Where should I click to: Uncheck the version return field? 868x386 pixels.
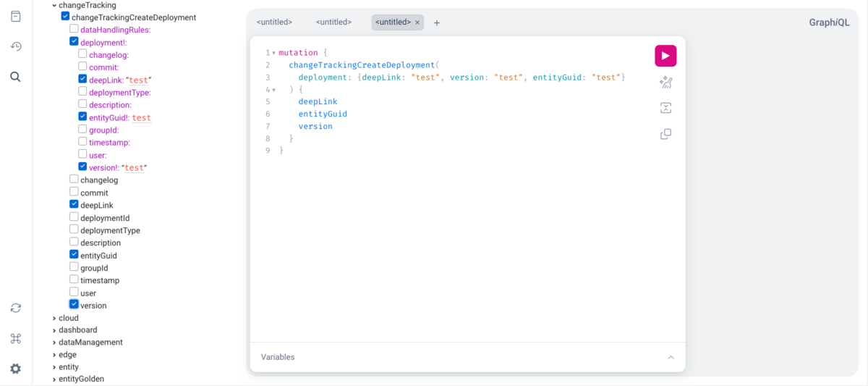tap(74, 304)
